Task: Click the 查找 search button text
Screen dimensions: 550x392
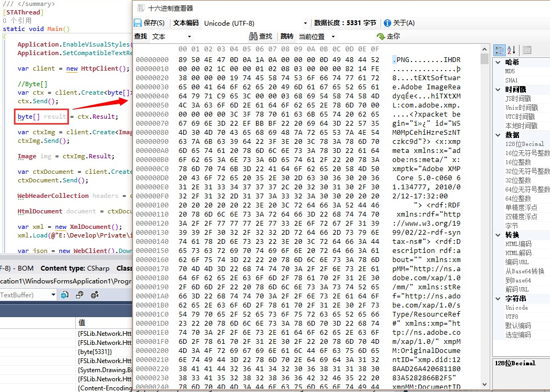Action: pyautogui.click(x=266, y=36)
